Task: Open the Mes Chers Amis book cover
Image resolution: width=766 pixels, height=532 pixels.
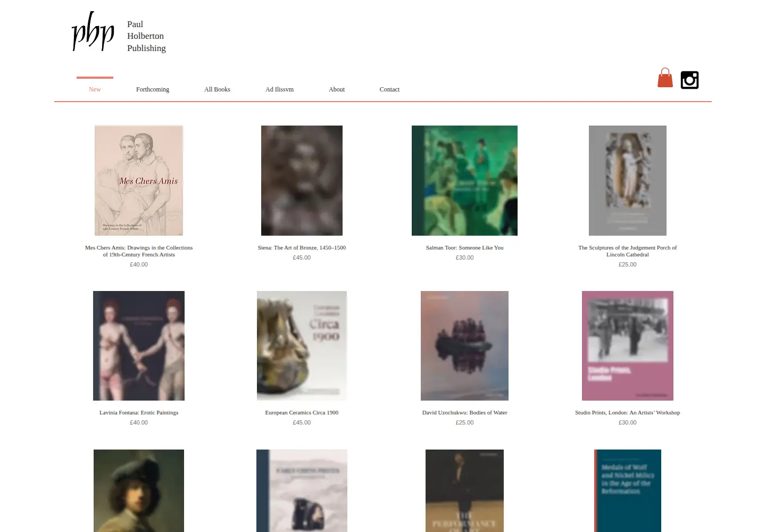Action: click(x=139, y=180)
